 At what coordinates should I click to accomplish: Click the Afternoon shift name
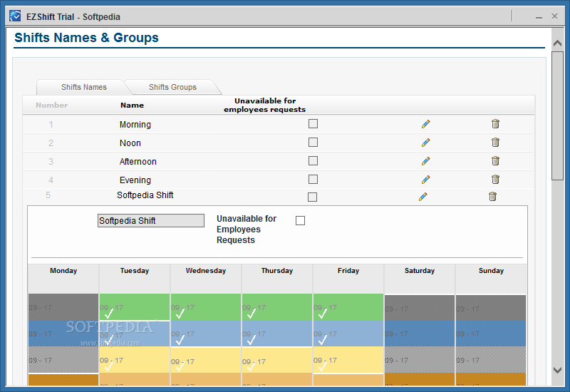138,162
